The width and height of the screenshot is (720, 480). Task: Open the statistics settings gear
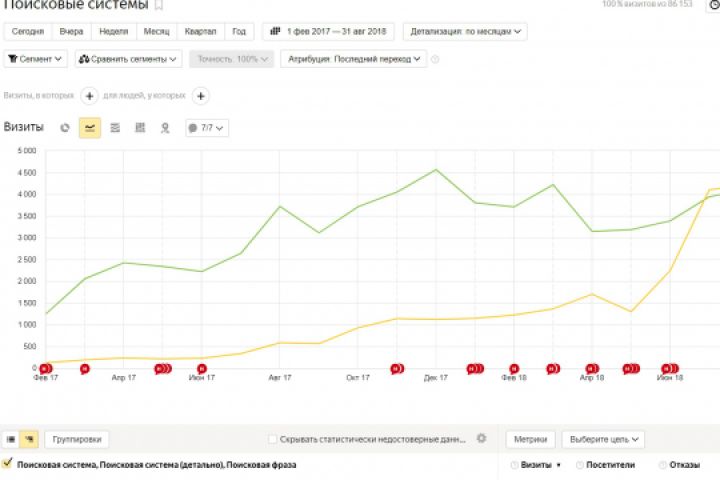481,438
